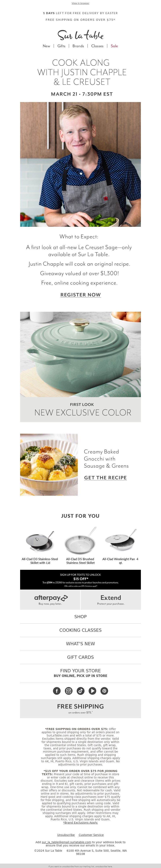Open the Instagram social icon
The height and width of the screenshot is (868, 161).
[69, 691]
